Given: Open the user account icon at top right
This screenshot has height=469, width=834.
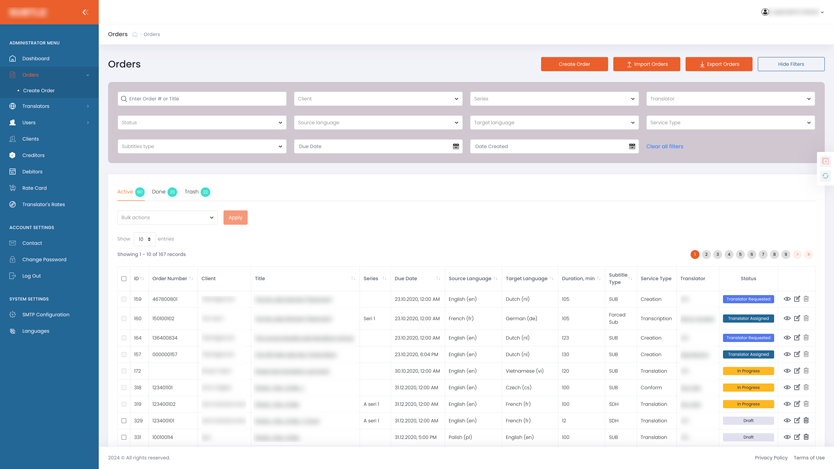Looking at the screenshot, I should click(x=766, y=12).
